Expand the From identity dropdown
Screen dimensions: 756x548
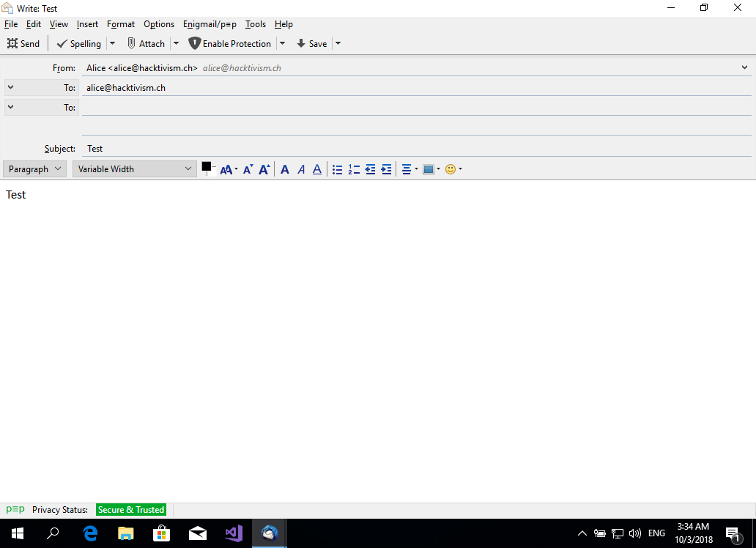pos(744,68)
